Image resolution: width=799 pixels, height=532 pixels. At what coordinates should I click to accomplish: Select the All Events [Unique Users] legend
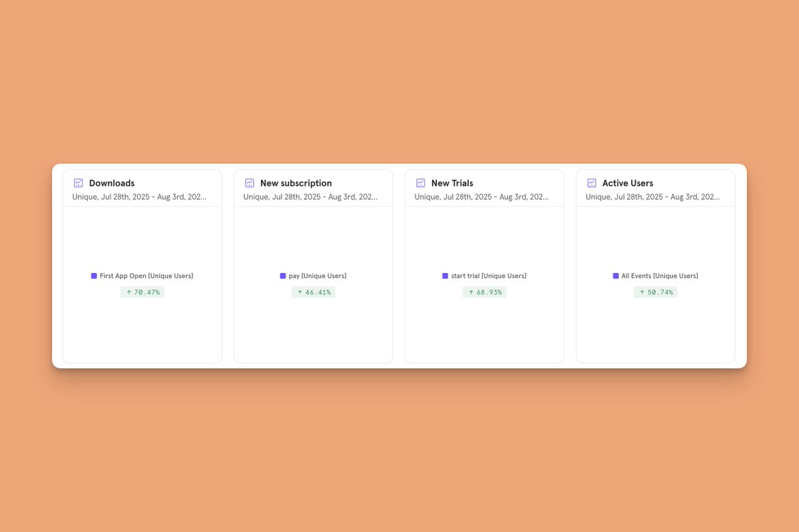(656, 276)
